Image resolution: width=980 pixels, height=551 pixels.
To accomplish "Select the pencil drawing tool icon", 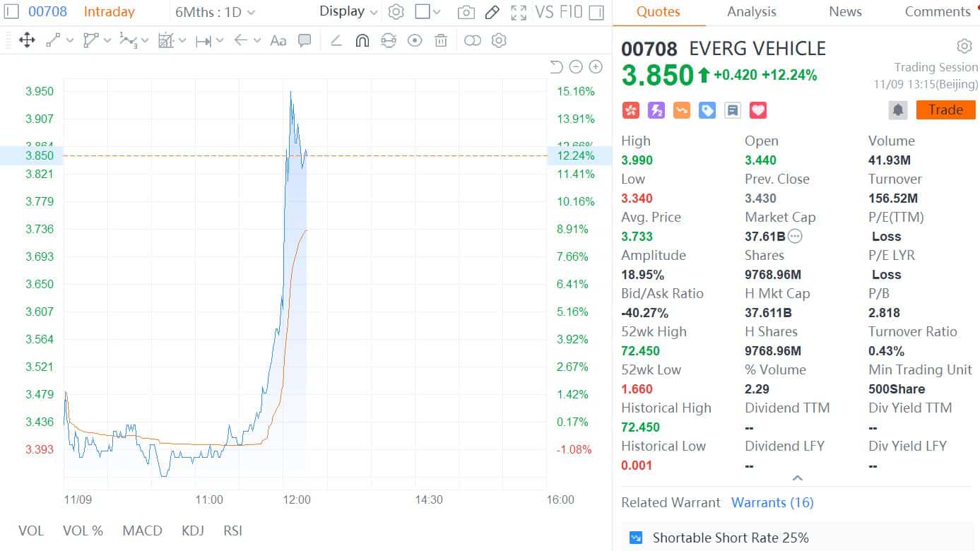I will point(492,12).
